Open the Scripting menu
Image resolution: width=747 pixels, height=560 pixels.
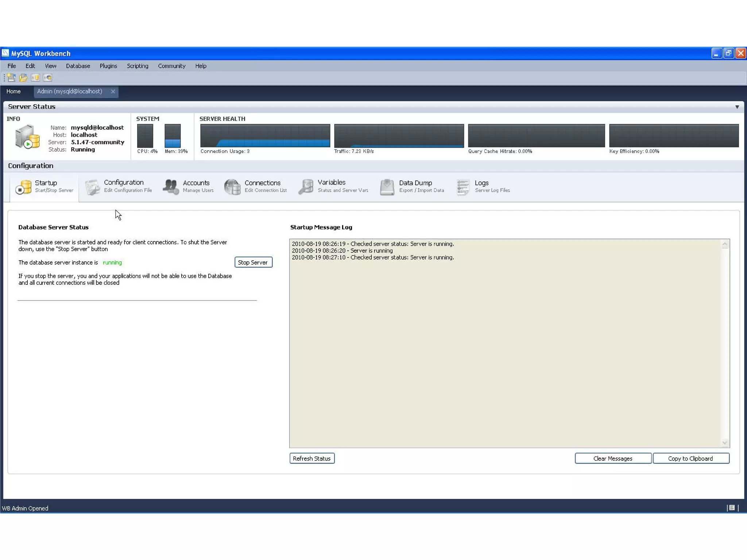coord(138,66)
